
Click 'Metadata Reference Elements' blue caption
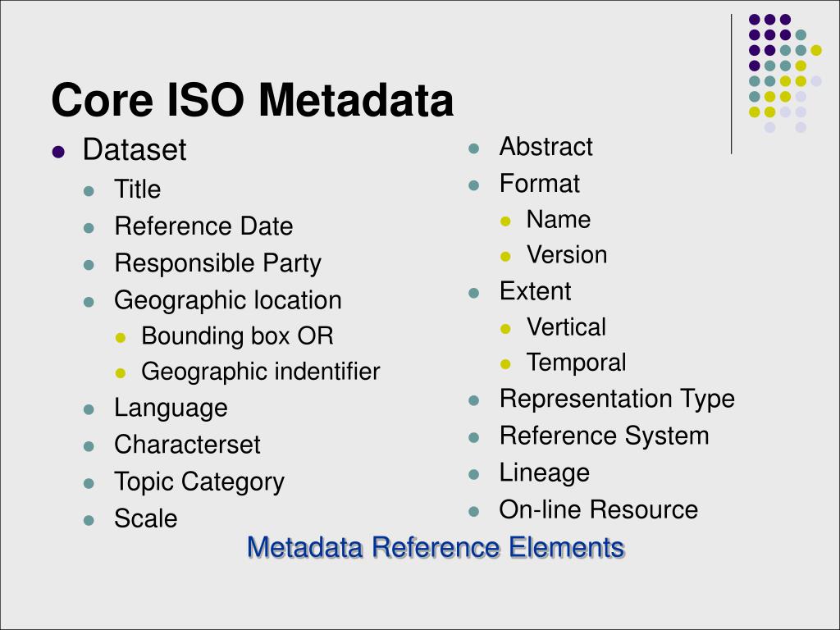pyautogui.click(x=436, y=547)
